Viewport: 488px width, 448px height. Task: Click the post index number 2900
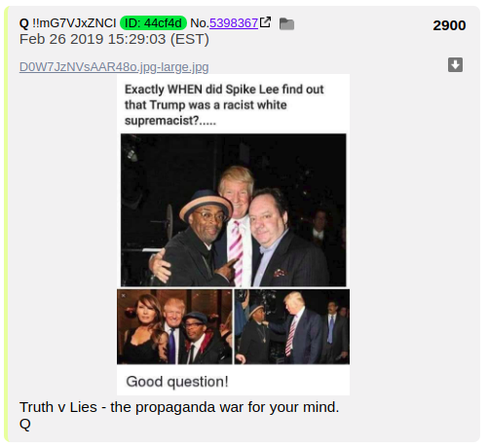[x=449, y=25]
